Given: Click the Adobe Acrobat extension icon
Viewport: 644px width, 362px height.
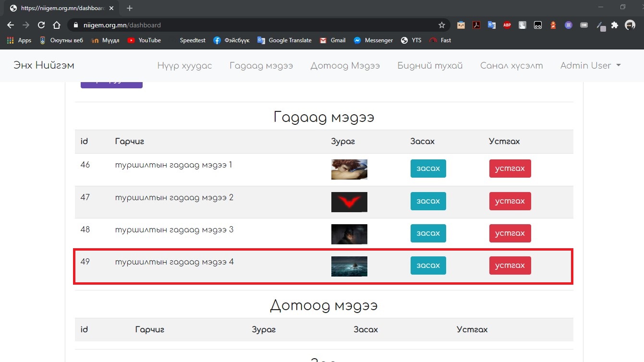Looking at the screenshot, I should click(x=476, y=25).
